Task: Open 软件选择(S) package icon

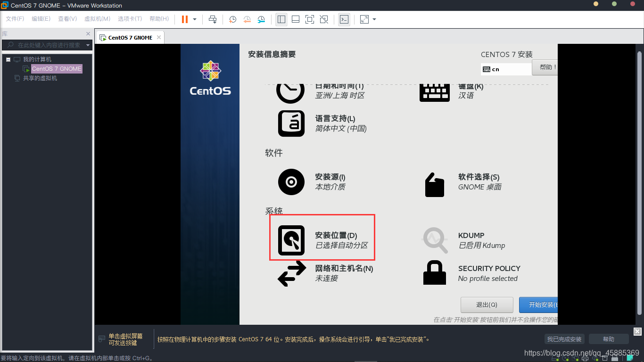Action: click(435, 184)
